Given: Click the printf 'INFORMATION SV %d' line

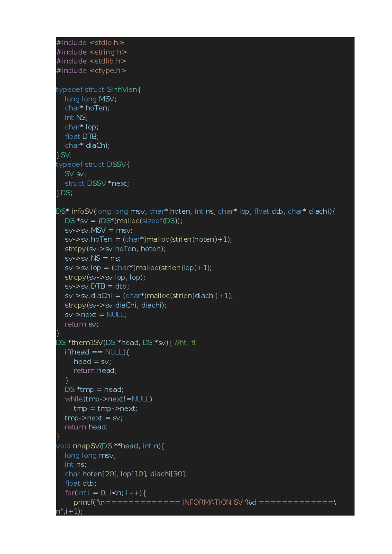Looking at the screenshot, I should coord(205,502).
